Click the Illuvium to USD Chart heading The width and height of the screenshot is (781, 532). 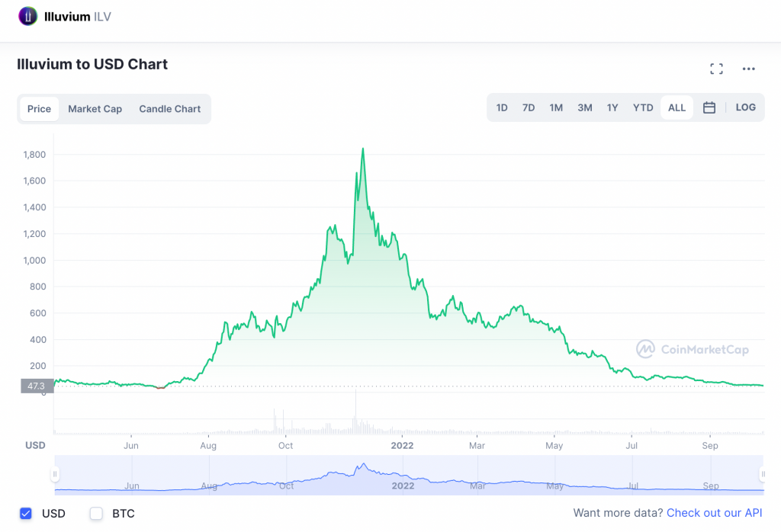tap(92, 64)
